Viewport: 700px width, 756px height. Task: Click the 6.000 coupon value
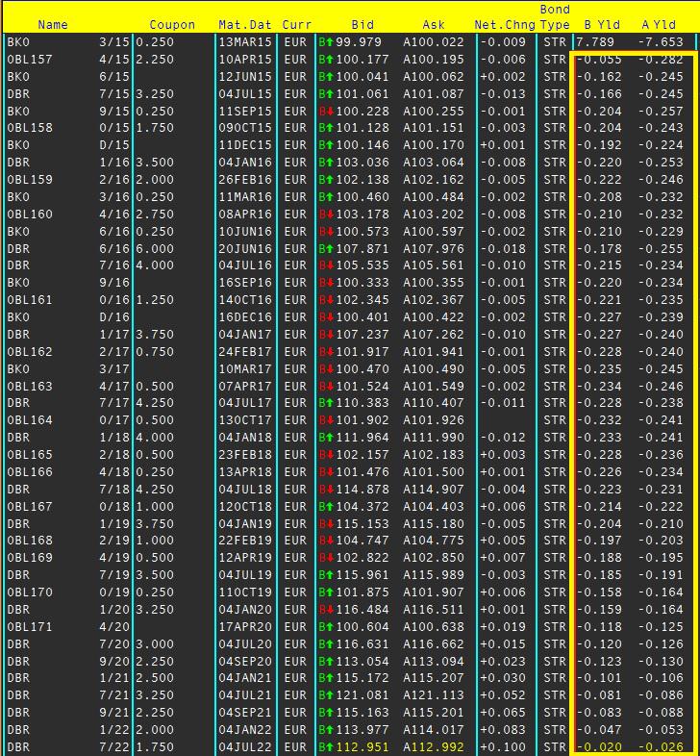point(155,249)
